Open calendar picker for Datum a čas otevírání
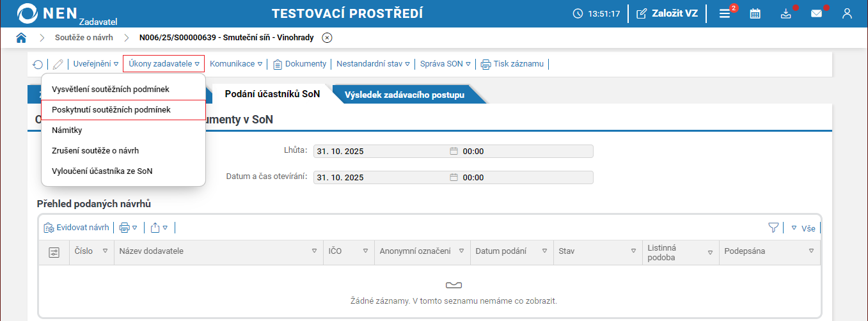Viewport: 868px width, 321px height. pyautogui.click(x=454, y=177)
